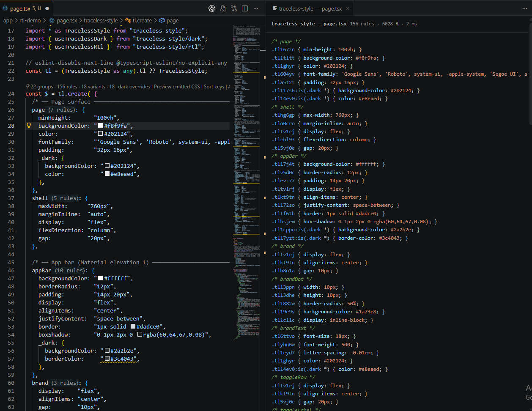Image resolution: width=532 pixels, height=411 pixels.
Task: Click the '/* toggleRow */' comment in preview
Action: pyautogui.click(x=293, y=377)
